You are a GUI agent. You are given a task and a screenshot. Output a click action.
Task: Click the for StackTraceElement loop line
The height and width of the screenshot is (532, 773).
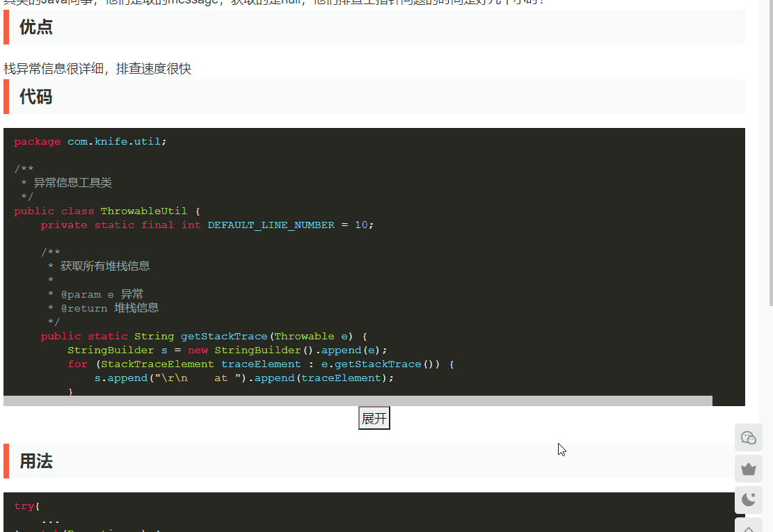click(x=261, y=364)
